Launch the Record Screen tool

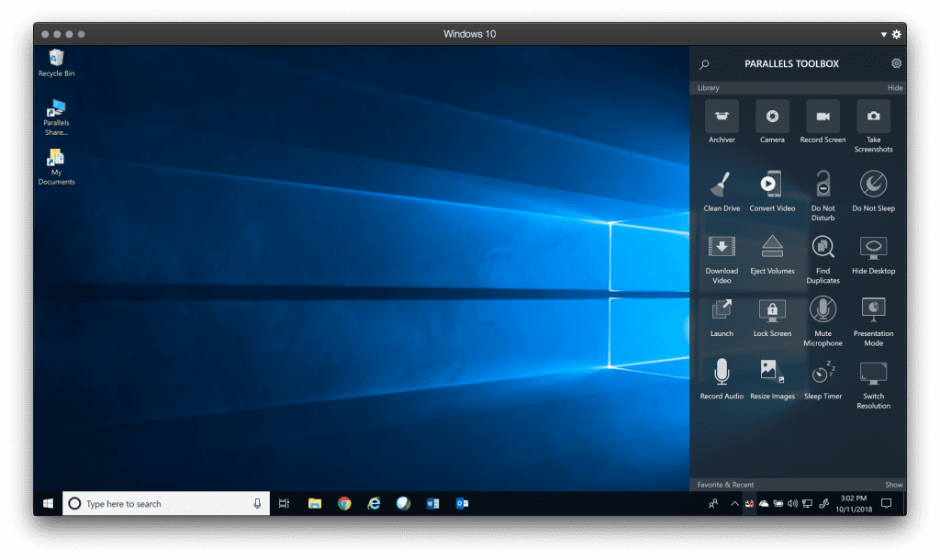click(x=822, y=117)
